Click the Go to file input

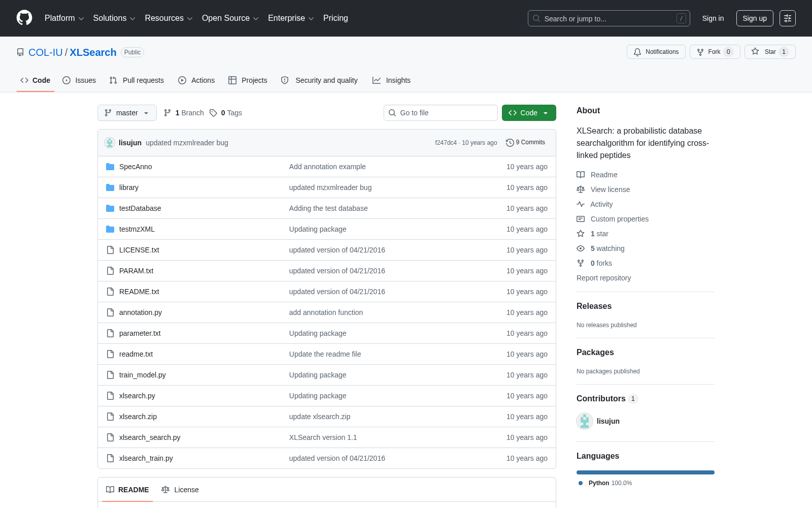[x=441, y=113]
